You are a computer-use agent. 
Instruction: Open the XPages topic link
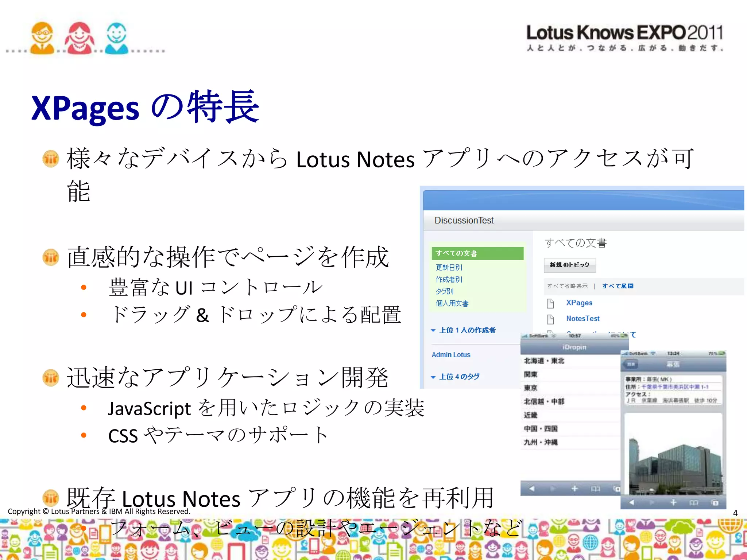click(579, 303)
